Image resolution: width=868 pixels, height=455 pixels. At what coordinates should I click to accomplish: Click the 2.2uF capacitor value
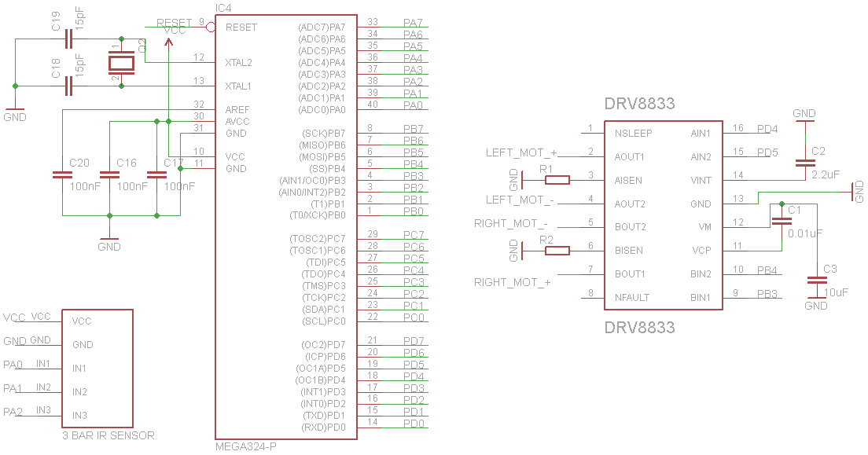(826, 174)
